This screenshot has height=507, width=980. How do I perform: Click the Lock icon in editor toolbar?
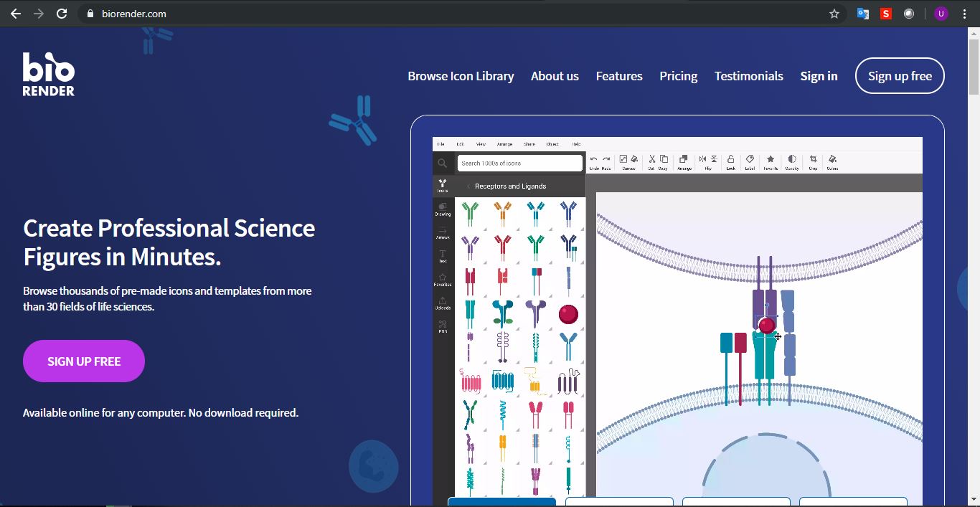pyautogui.click(x=730, y=159)
